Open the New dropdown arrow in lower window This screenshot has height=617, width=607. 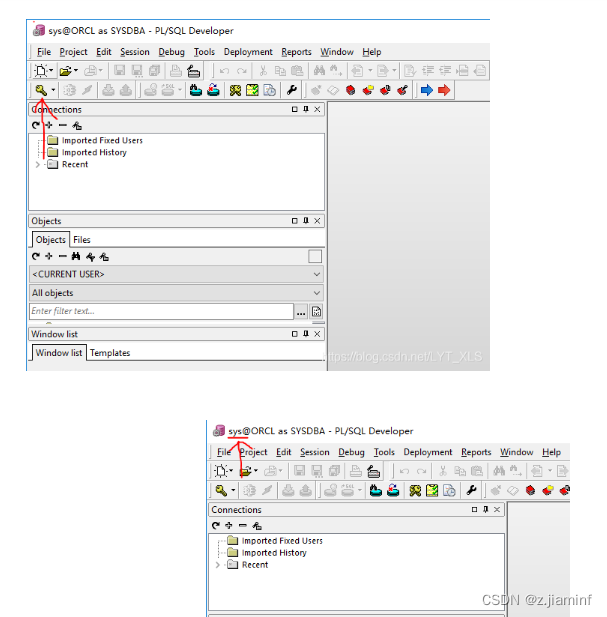(231, 471)
